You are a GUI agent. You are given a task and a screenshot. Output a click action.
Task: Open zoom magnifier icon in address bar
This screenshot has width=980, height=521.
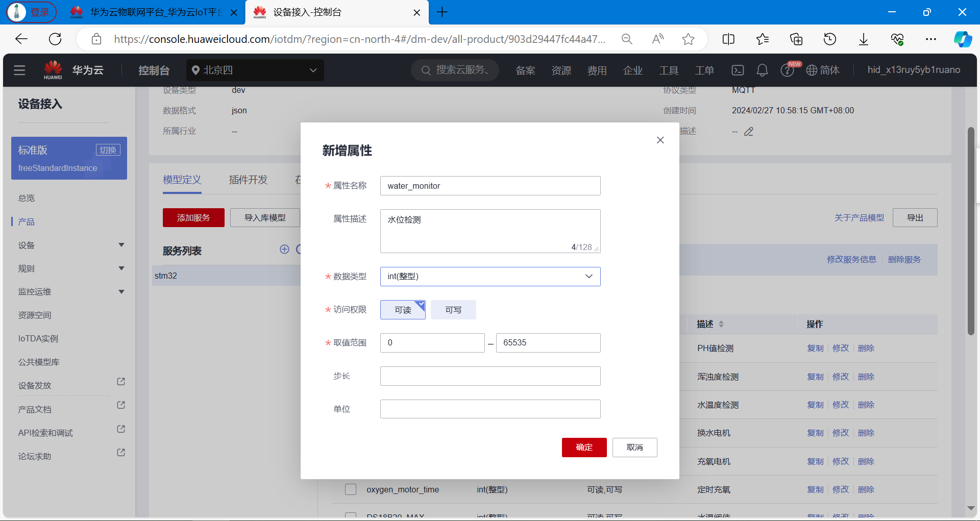coord(627,39)
